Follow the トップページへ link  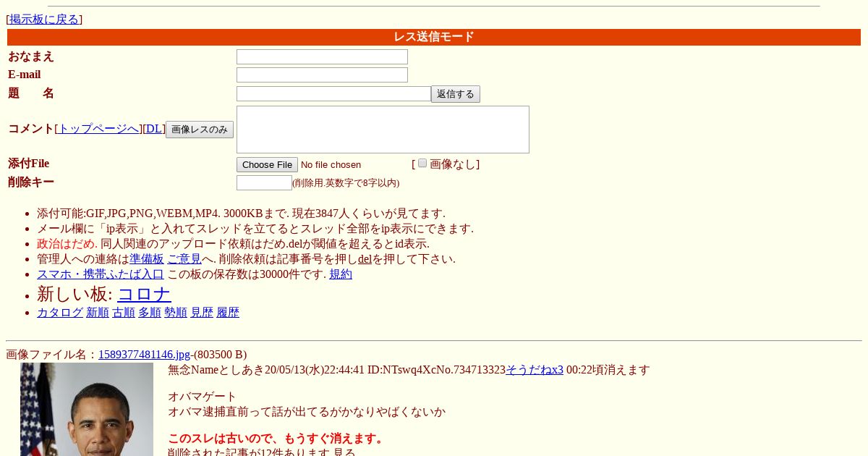coord(98,129)
